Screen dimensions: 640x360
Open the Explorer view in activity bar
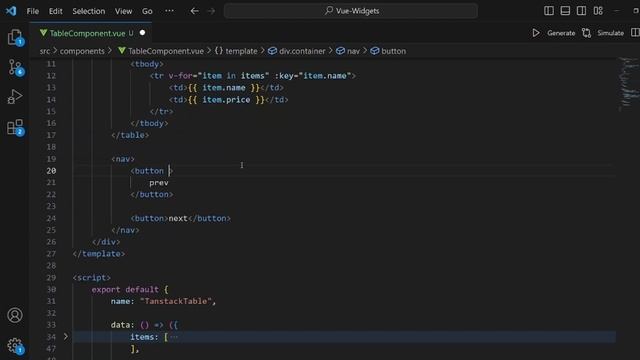[x=15, y=37]
